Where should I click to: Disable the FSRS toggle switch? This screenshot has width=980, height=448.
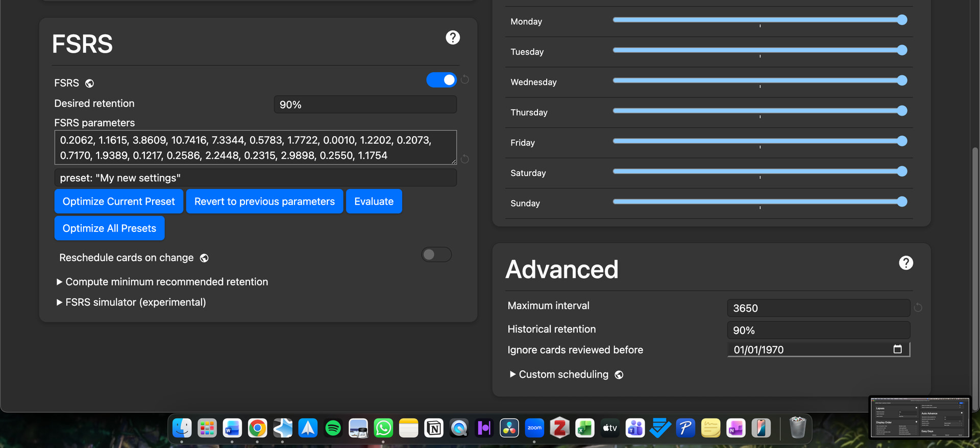point(441,80)
